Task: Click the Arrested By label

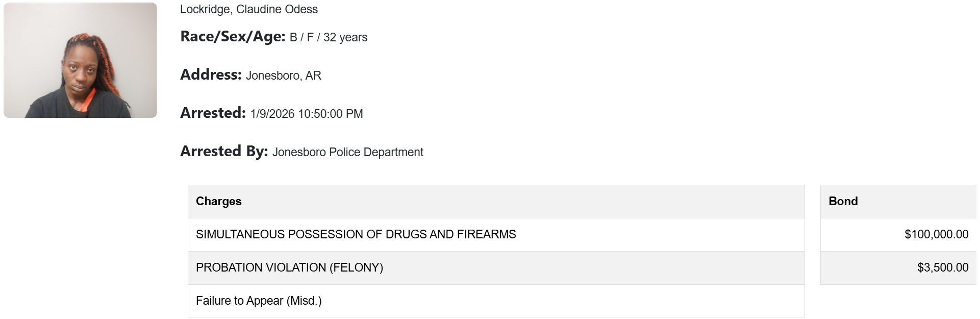Action: pyautogui.click(x=224, y=151)
